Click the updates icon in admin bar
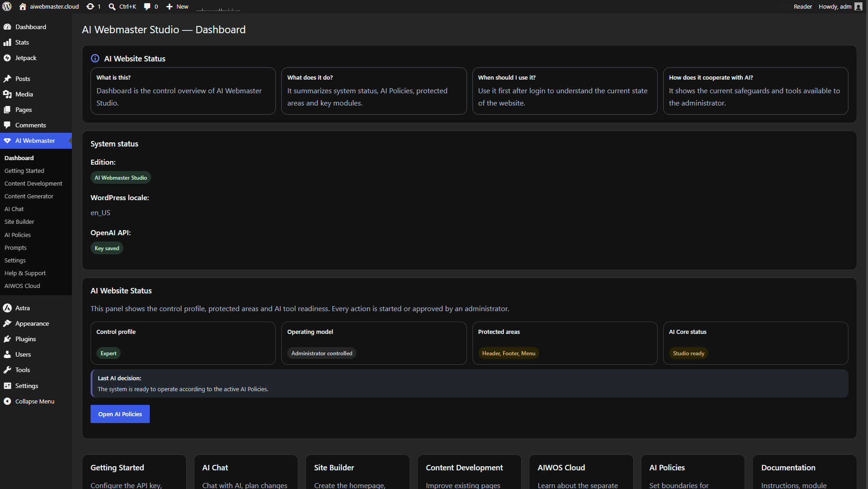The width and height of the screenshot is (868, 489). click(90, 6)
